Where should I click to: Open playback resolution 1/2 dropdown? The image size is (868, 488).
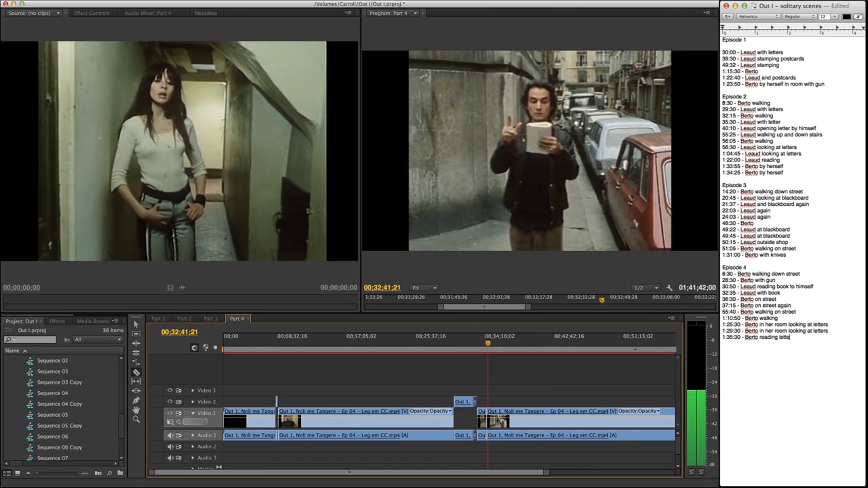coord(646,288)
